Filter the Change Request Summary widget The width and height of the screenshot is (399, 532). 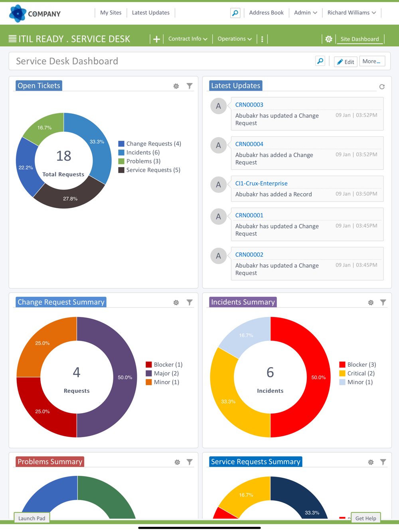[x=190, y=302]
